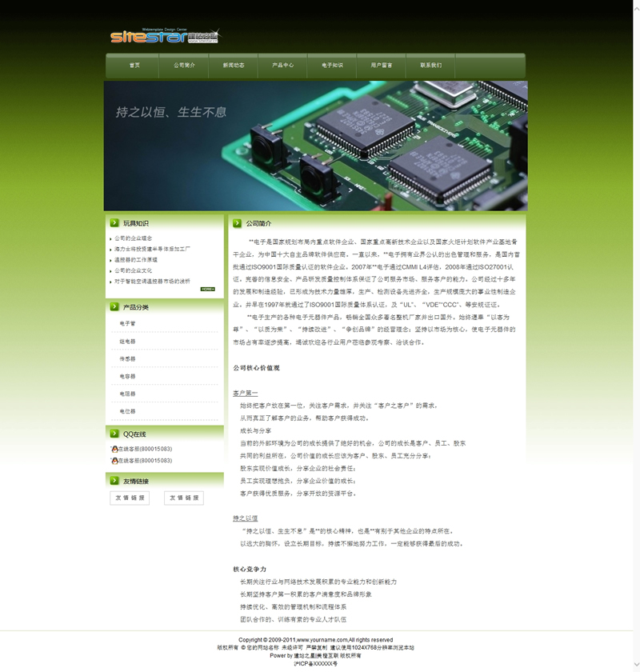Click the circuit board banner image

(x=315, y=146)
